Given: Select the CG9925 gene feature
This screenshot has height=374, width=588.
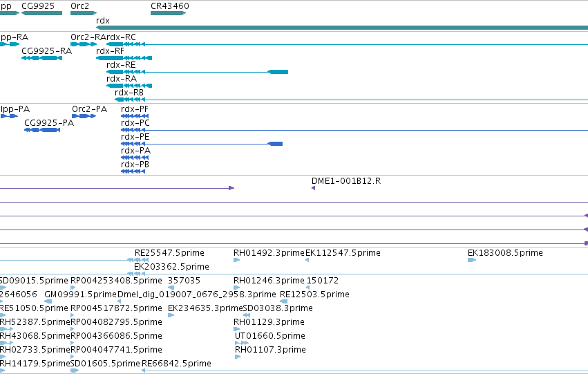Looking at the screenshot, I should tap(41, 13).
